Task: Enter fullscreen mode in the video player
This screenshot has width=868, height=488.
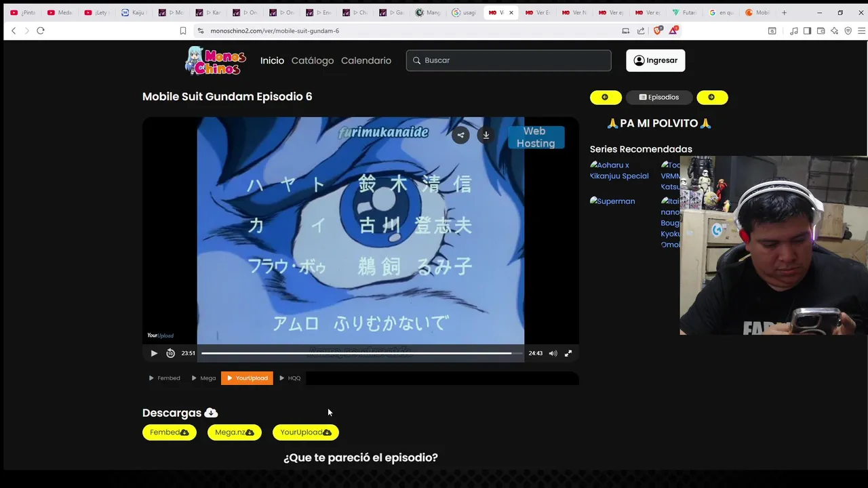Action: pyautogui.click(x=568, y=353)
